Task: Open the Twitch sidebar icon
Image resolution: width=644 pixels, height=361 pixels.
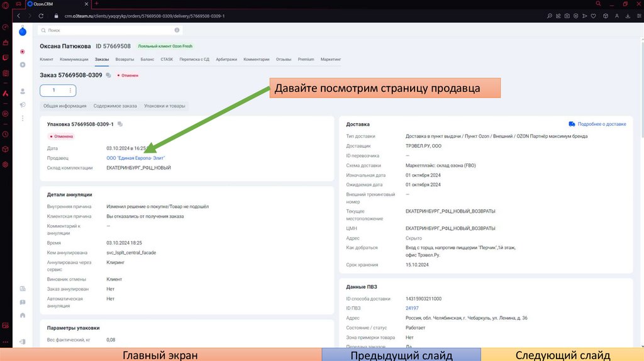Action: coord(5,58)
